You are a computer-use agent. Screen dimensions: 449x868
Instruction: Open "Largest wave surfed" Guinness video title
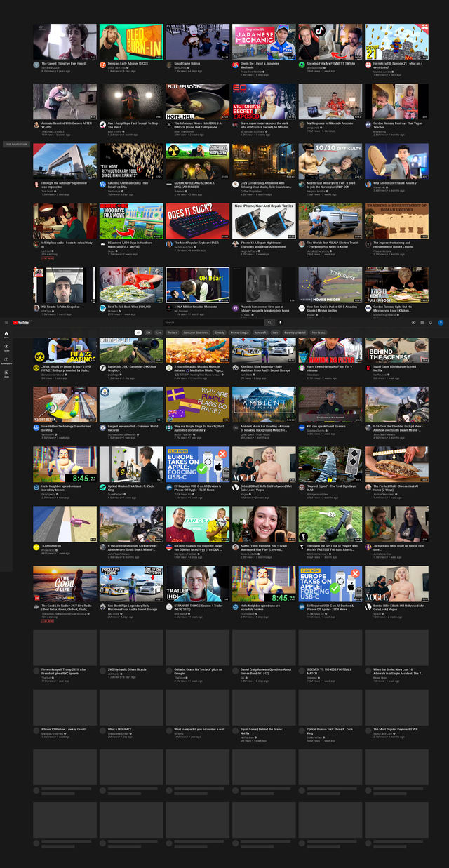(131, 426)
